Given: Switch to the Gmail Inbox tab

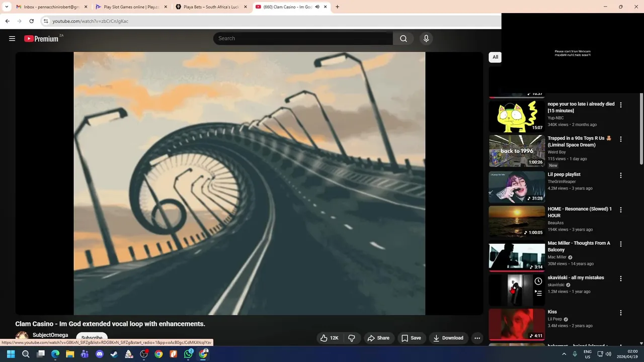Looking at the screenshot, I should (x=51, y=7).
